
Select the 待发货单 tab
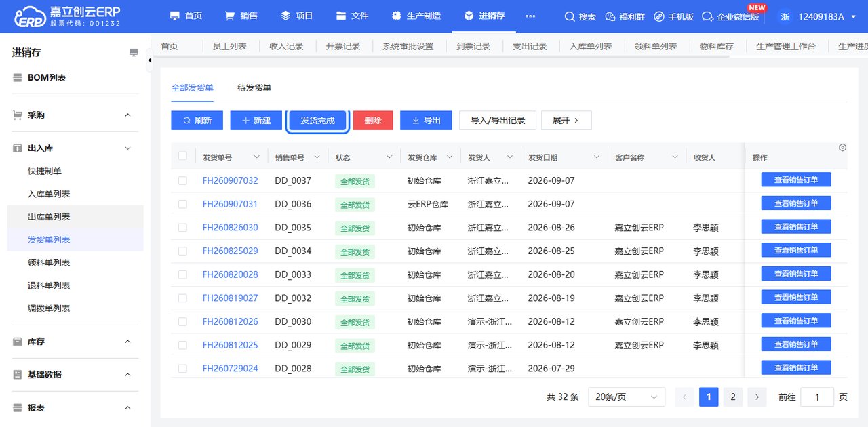coord(254,88)
